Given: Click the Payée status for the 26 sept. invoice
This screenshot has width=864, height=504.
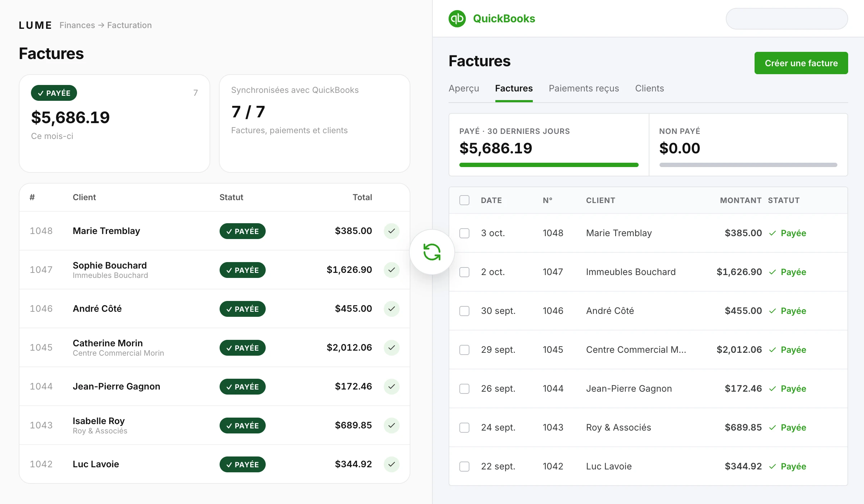Looking at the screenshot, I should [788, 389].
